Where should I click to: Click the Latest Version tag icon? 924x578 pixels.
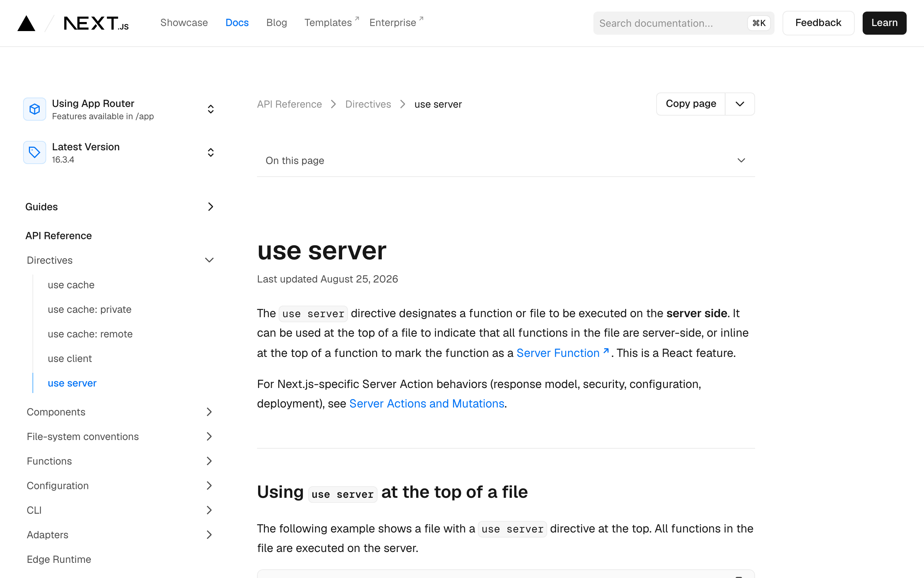[x=35, y=152]
